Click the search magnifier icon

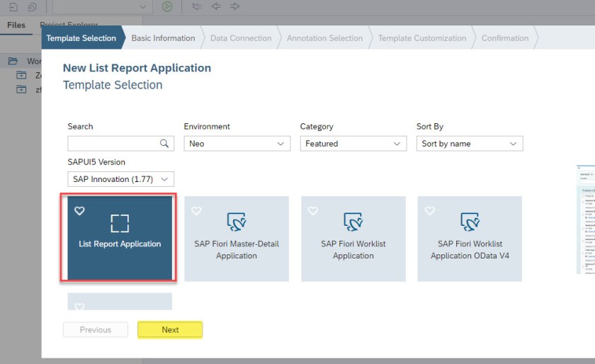click(x=164, y=144)
